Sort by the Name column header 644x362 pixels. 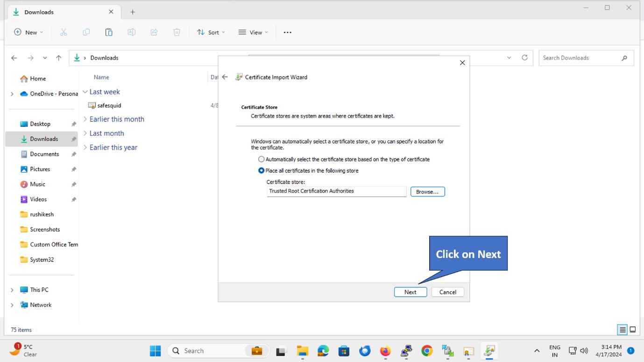[101, 77]
